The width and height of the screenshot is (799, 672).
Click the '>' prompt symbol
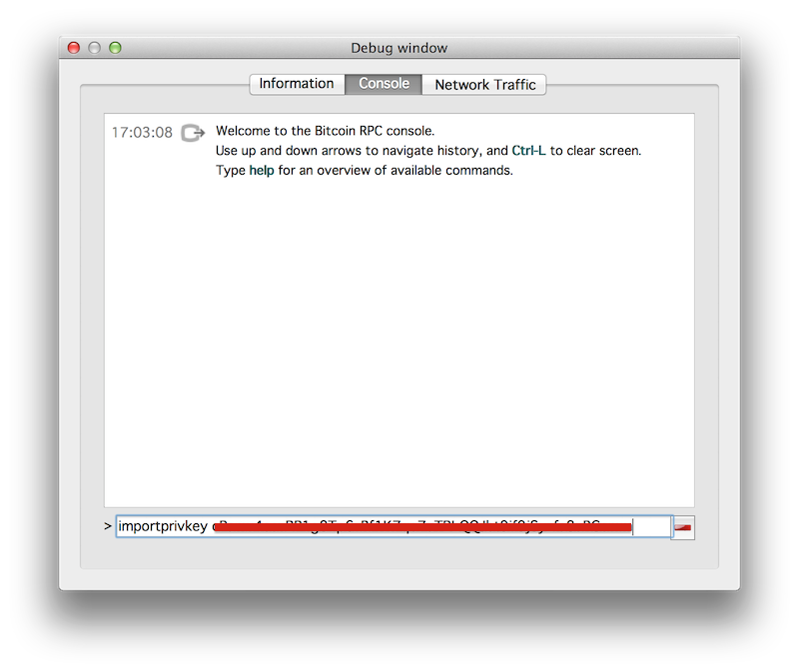pos(108,526)
